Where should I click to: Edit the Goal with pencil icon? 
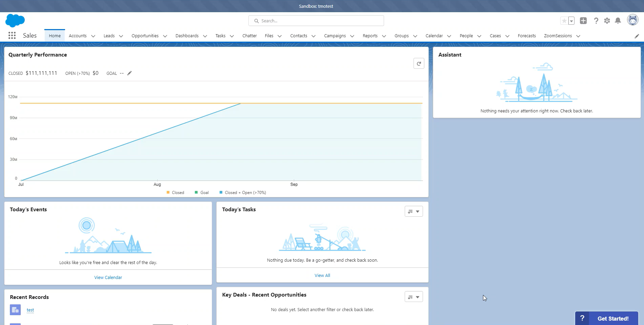tap(129, 73)
